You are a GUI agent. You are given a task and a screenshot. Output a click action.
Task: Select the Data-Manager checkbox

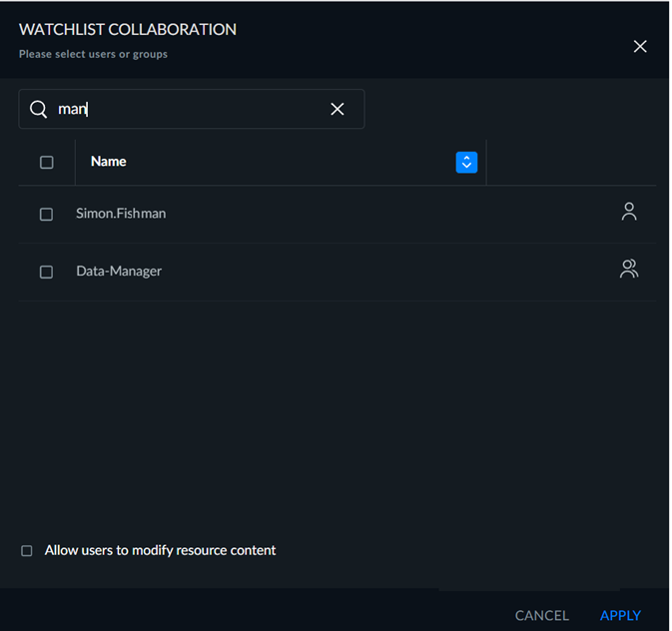tap(46, 272)
